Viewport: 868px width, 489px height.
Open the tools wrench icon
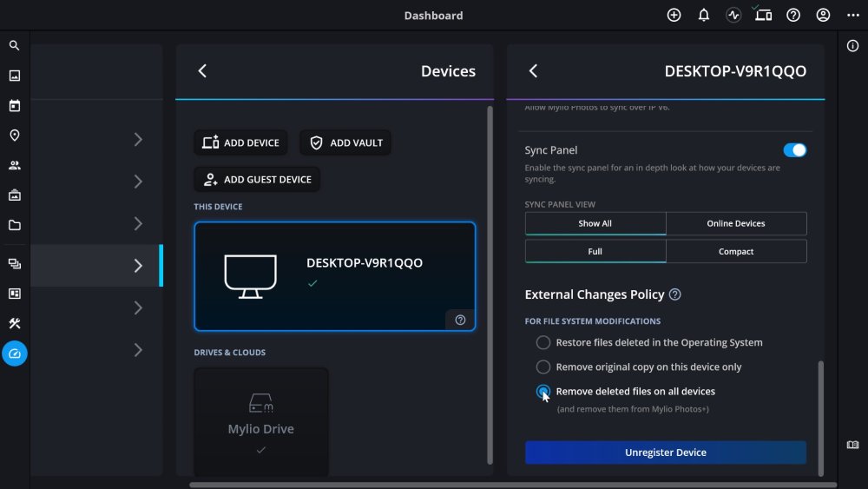click(x=15, y=323)
